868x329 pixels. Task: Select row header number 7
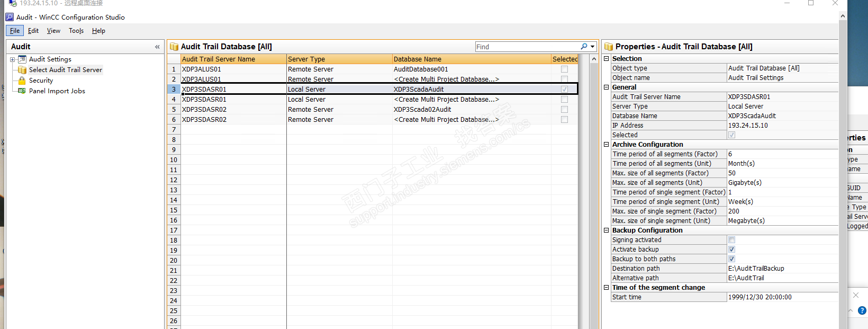pos(174,130)
